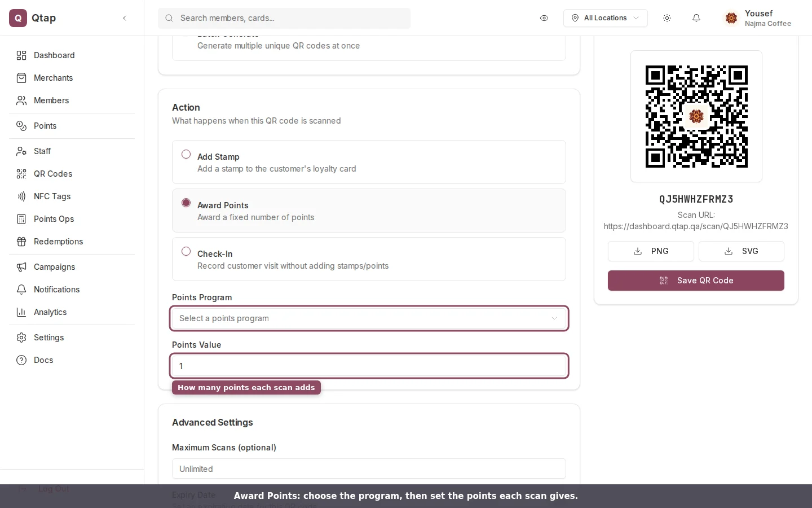Click the QR Codes sidebar icon

21,174
